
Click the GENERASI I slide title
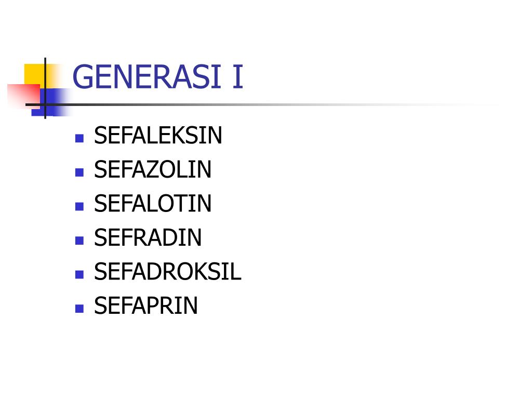[158, 77]
